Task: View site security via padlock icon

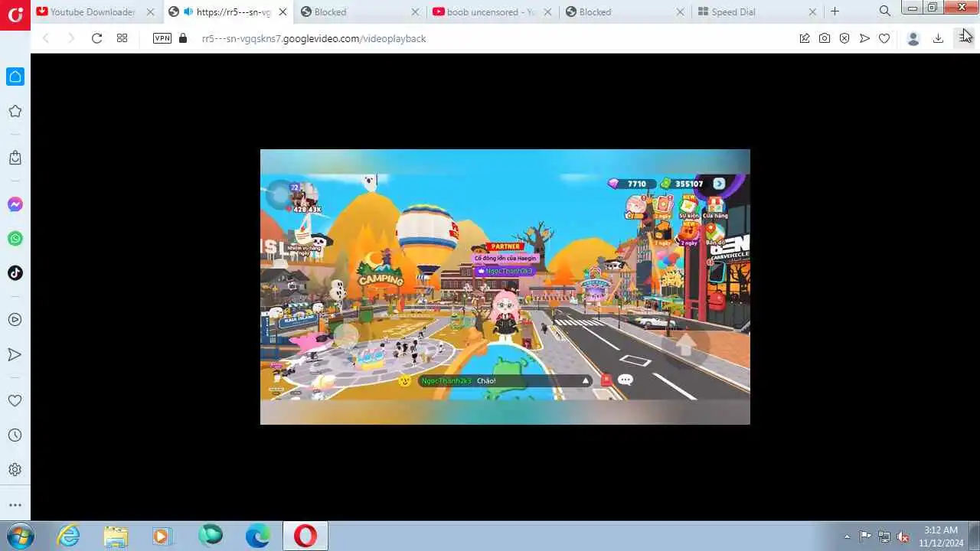Action: (x=182, y=38)
